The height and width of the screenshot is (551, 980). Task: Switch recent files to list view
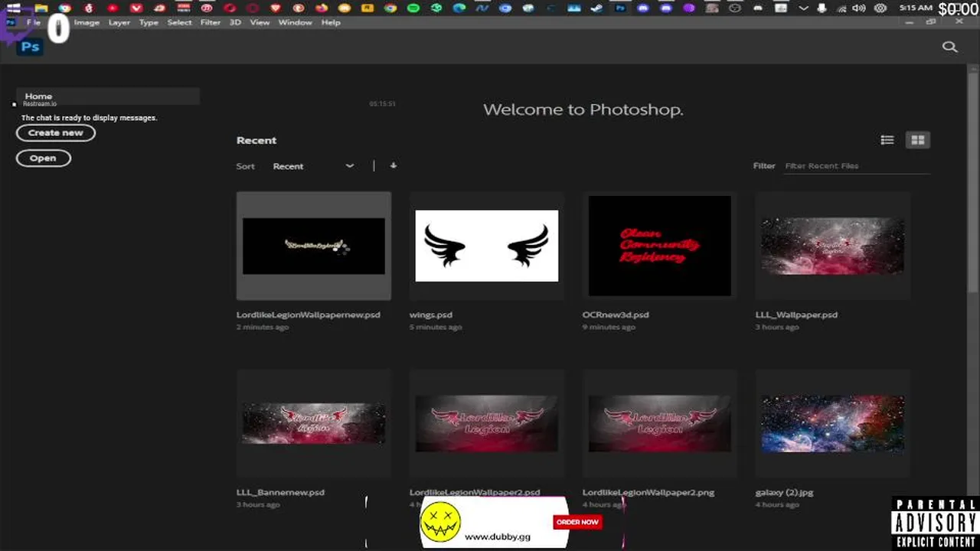point(887,140)
